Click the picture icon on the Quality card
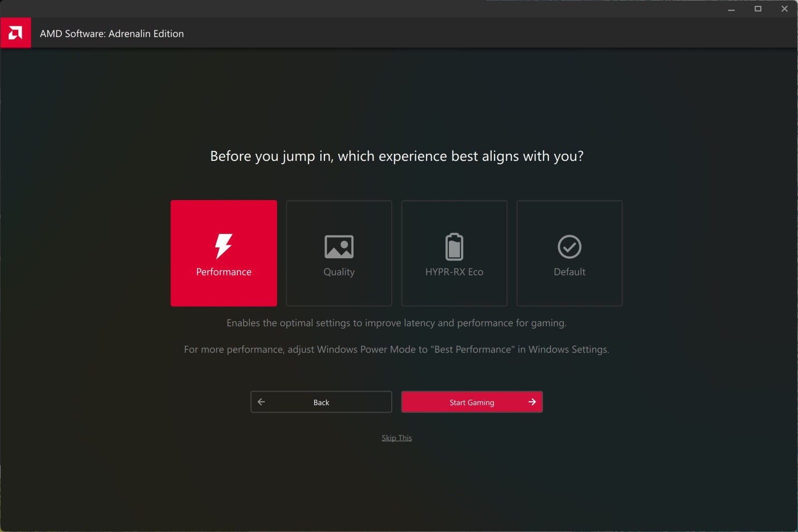Viewport: 798px width, 532px height. (338, 246)
